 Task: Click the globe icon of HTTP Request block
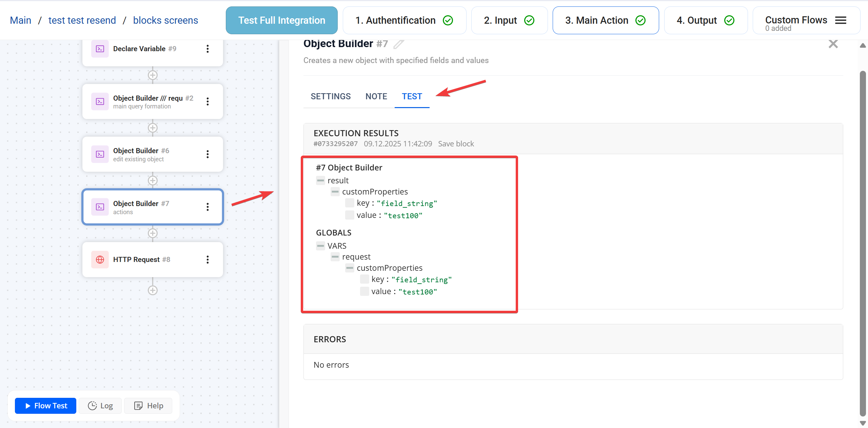click(x=100, y=260)
